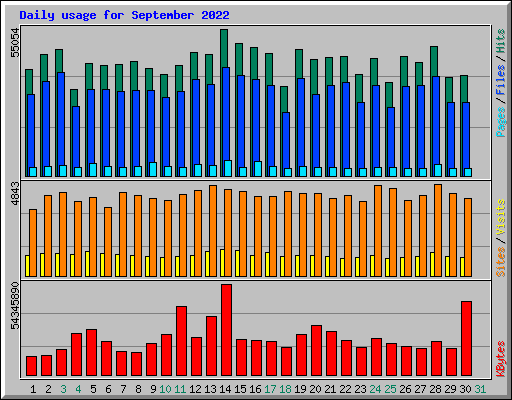Click day label '8' on the x-axis

point(138,389)
